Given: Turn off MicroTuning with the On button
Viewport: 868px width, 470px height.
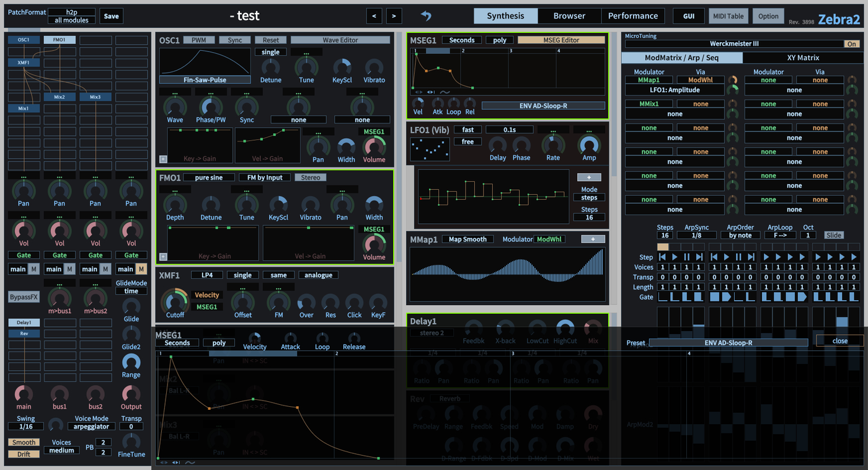Looking at the screenshot, I should 852,44.
